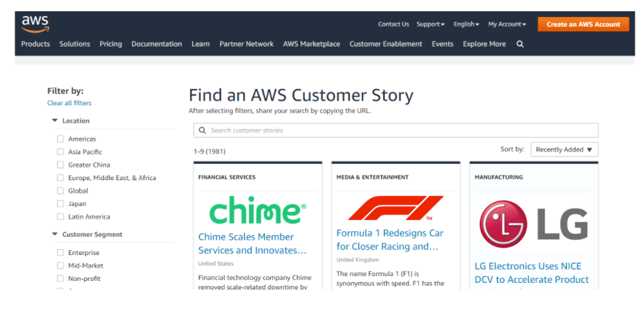The height and width of the screenshot is (314, 644).
Task: Click the LG logo image
Action: pyautogui.click(x=534, y=224)
